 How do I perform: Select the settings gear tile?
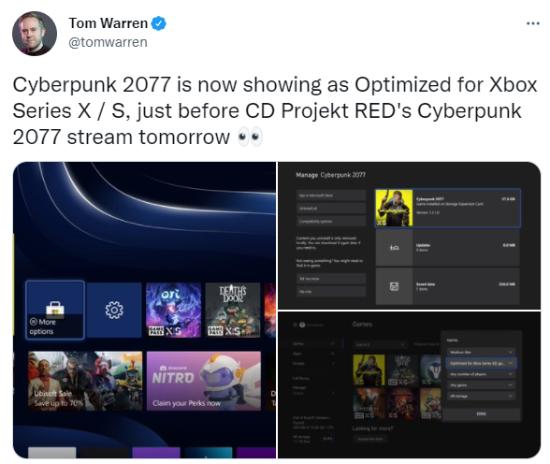tap(114, 310)
